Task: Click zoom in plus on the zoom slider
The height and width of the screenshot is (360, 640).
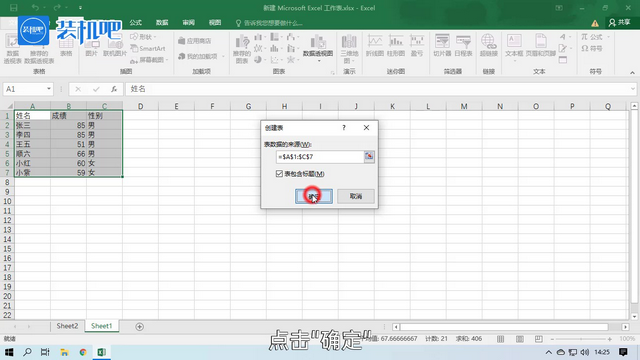Action: [x=610, y=339]
